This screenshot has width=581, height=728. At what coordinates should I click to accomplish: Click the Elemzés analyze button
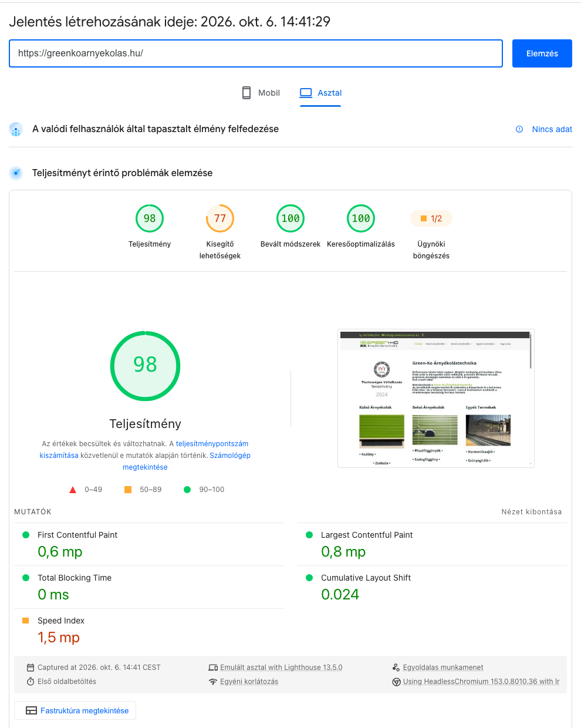[x=542, y=53]
